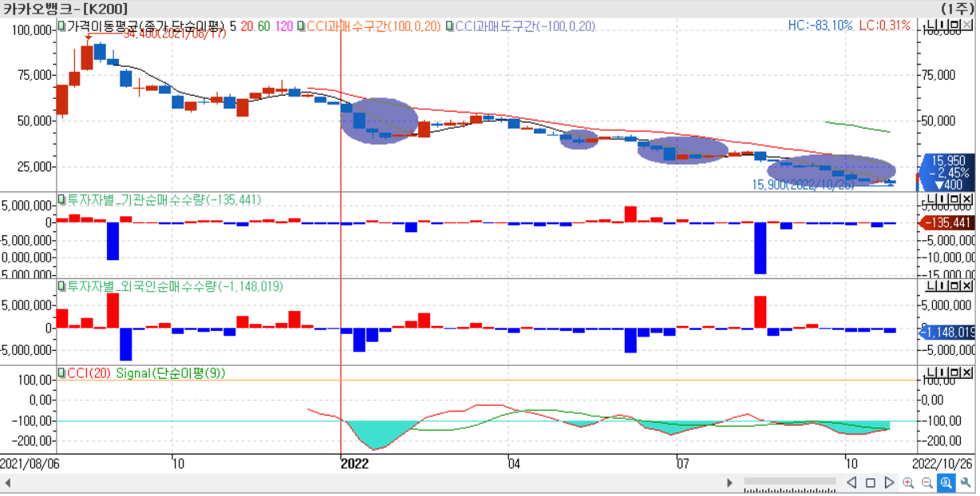Maximize the CCI indicator panel

(x=954, y=372)
